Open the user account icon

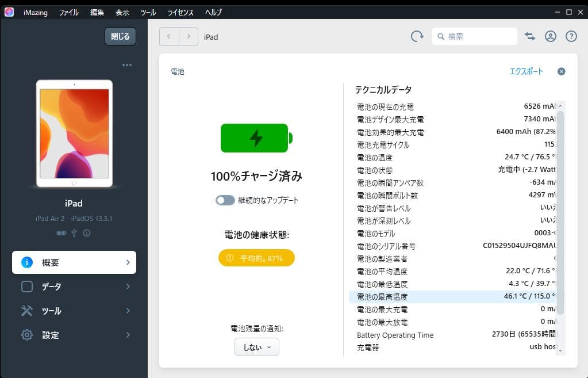tap(551, 36)
